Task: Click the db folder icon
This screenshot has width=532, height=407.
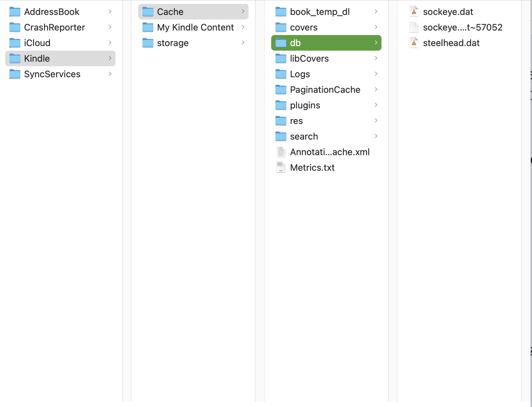Action: pos(281,43)
